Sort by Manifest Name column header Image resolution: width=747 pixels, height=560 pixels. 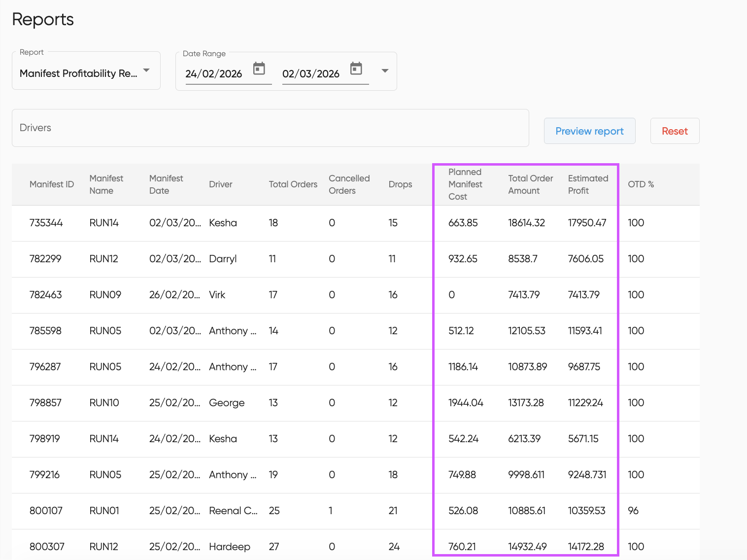point(106,184)
